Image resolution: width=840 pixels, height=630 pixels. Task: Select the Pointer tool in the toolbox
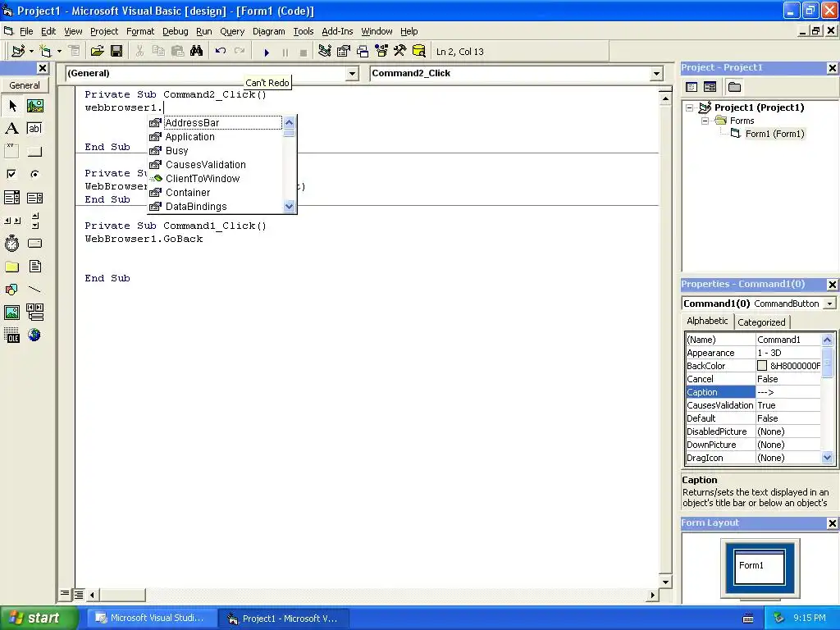12,106
